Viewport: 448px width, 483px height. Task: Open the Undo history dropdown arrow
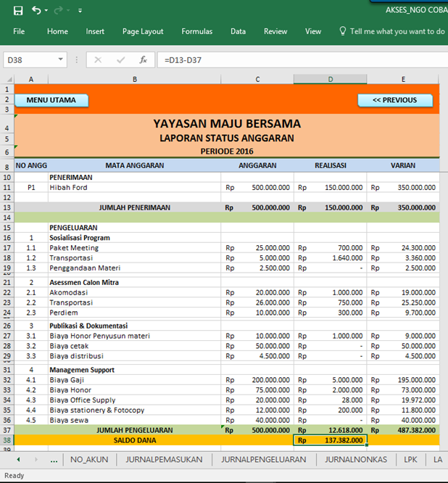46,11
